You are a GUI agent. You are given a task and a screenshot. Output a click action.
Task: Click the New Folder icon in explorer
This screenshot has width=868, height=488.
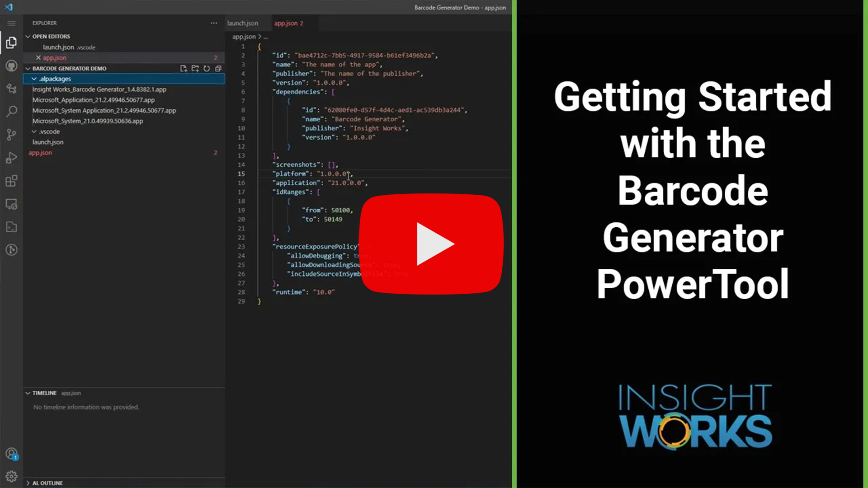coord(195,69)
